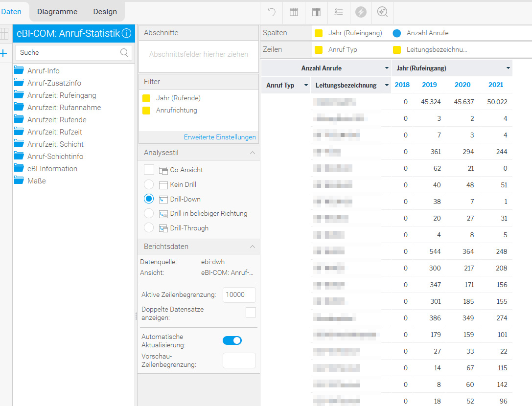Click the lightning bolt icon in the toolbar
The height and width of the screenshot is (406, 532).
[x=361, y=12]
